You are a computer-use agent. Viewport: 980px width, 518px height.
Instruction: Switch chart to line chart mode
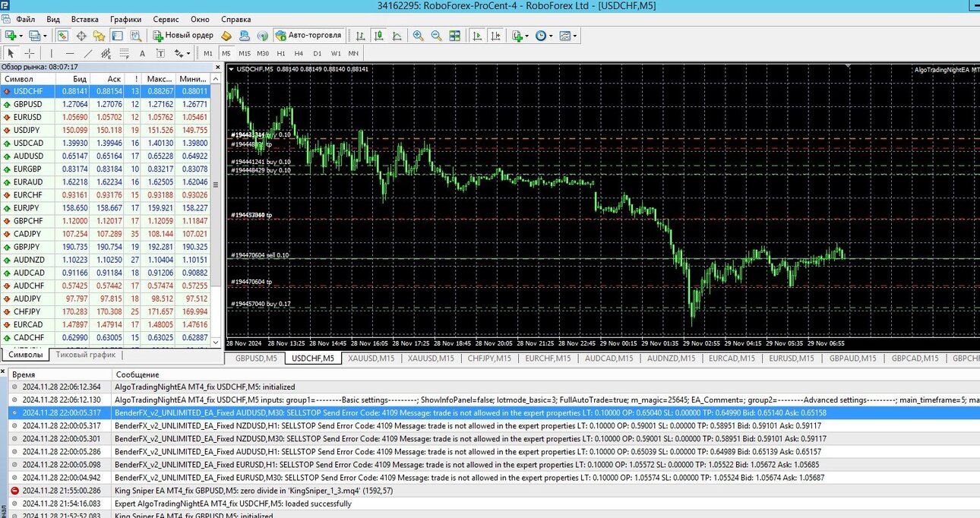pos(397,36)
